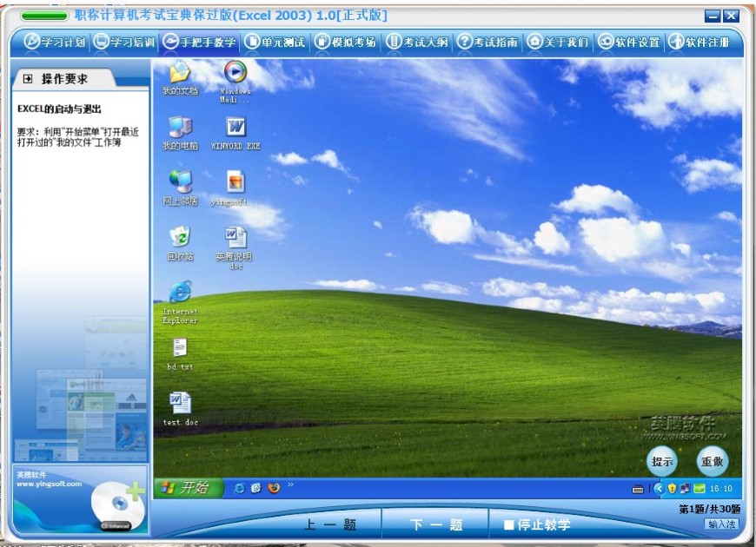This screenshot has width=756, height=547.
Task: Open the 模拟考场 tab
Action: point(345,42)
